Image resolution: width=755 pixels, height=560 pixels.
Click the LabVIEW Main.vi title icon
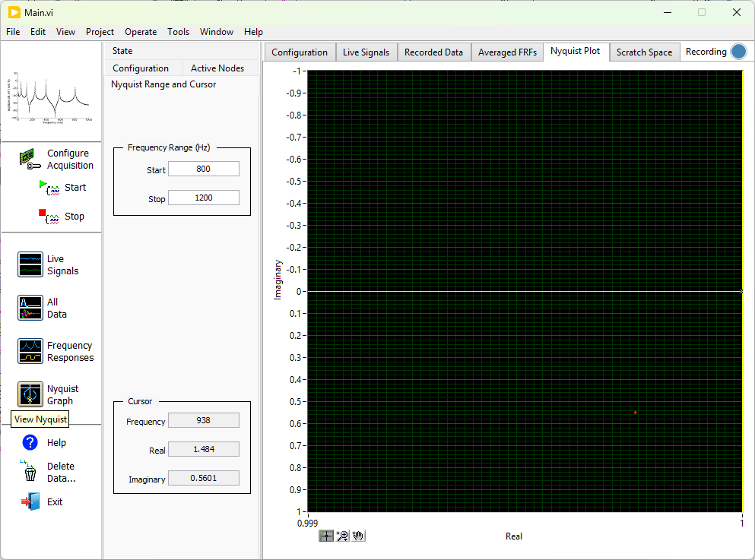[x=14, y=12]
